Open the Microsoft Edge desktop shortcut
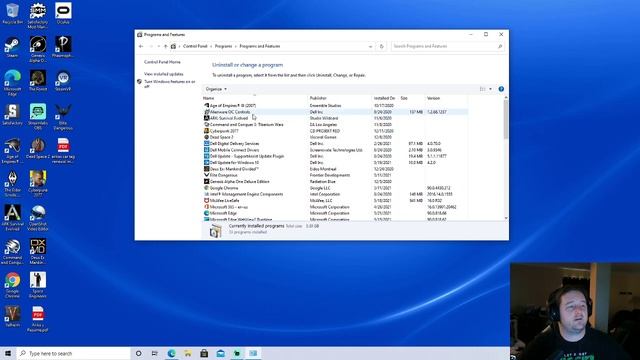Viewport: 640px width, 360px height. tap(12, 83)
